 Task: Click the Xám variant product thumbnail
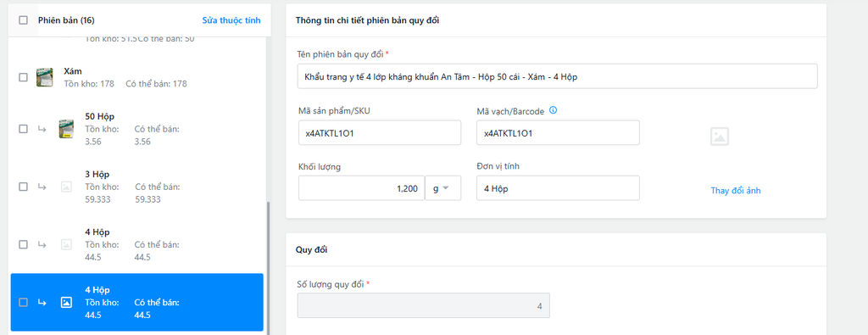[44, 77]
